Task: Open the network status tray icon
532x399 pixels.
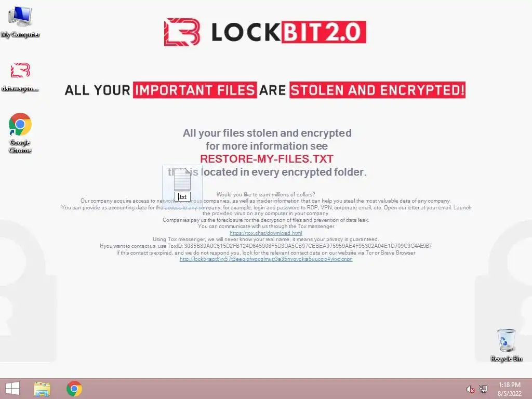Action: tap(483, 389)
